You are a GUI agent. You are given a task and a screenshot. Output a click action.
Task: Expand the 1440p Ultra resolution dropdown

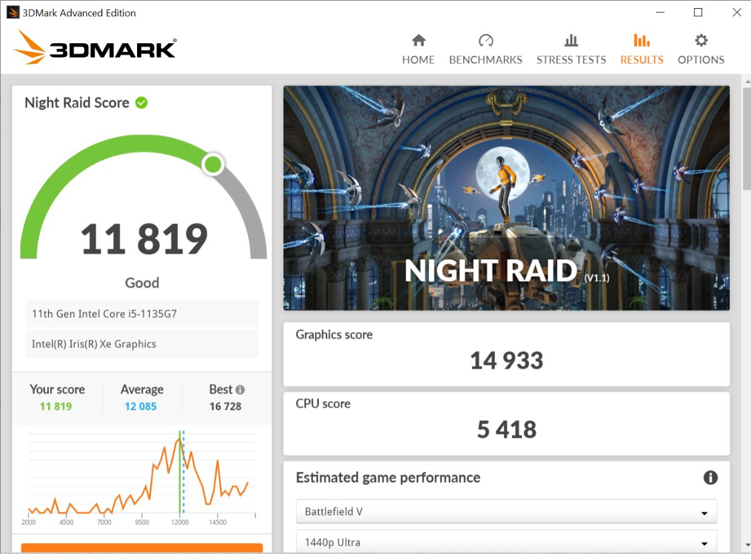(506, 542)
